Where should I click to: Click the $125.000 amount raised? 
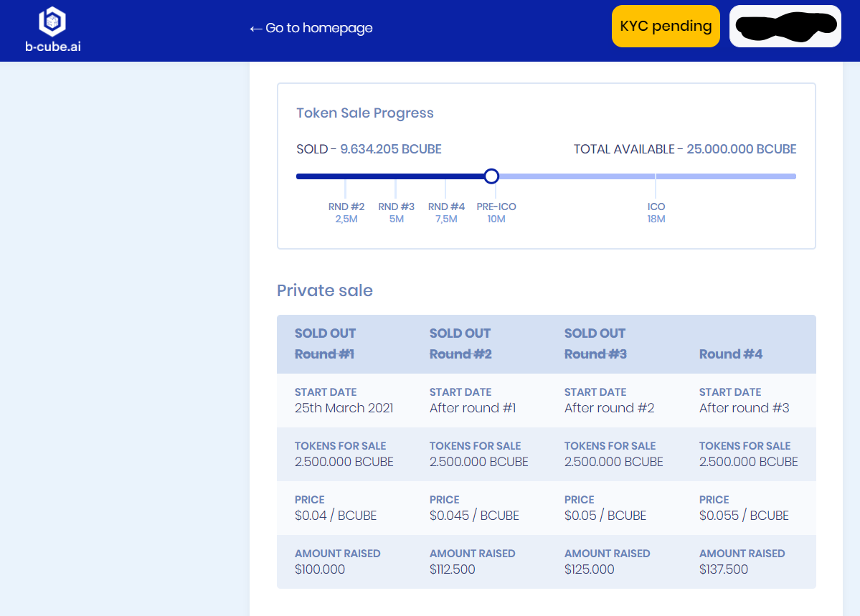(x=589, y=569)
